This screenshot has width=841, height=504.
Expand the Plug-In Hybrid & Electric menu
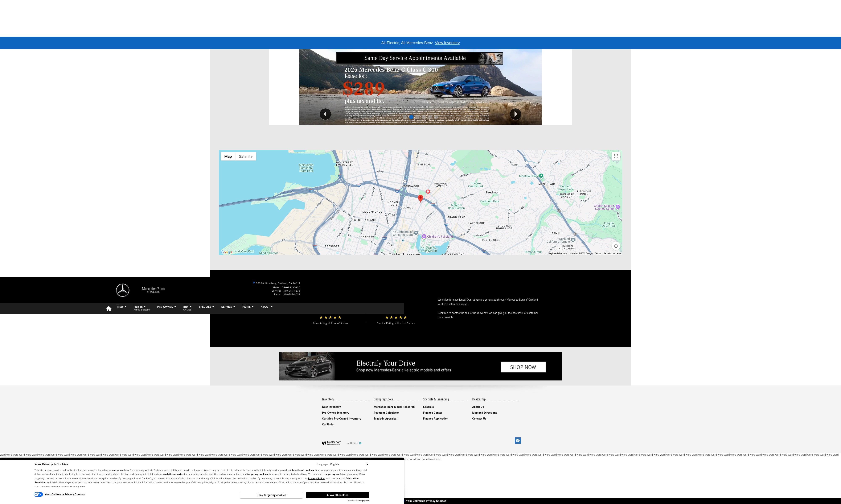(x=142, y=308)
